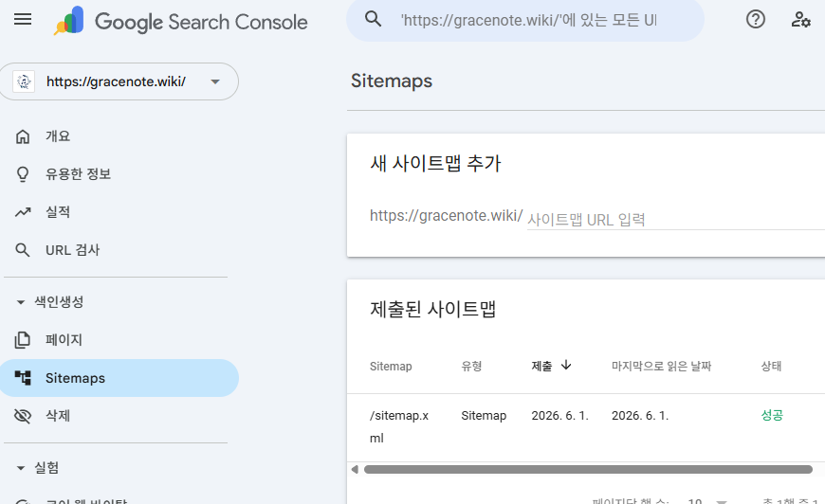Click the Google Search Console logo

click(180, 21)
